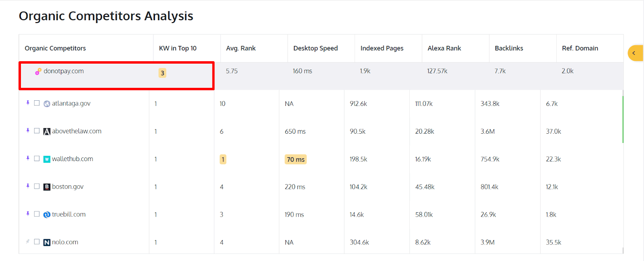Click the 35.5k ref domain value
This screenshot has height=261, width=644.
pos(553,243)
